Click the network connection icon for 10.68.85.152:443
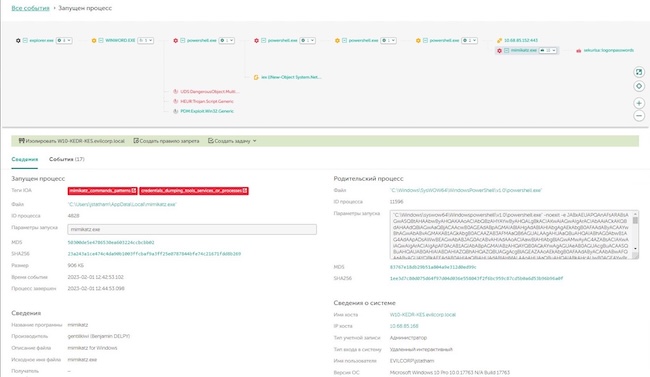Image resolution: width=650 pixels, height=377 pixels. click(500, 41)
